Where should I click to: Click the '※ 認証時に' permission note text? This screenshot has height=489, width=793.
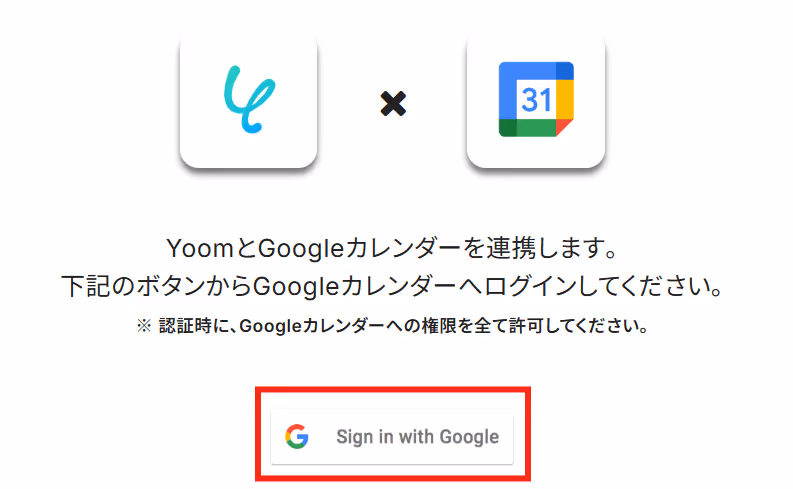pyautogui.click(x=392, y=326)
